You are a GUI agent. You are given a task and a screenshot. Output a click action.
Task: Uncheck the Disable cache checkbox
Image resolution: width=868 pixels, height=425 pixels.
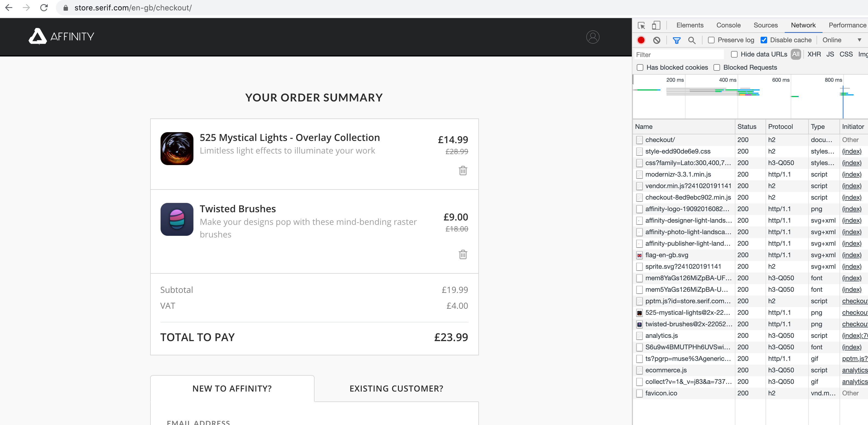click(x=764, y=40)
